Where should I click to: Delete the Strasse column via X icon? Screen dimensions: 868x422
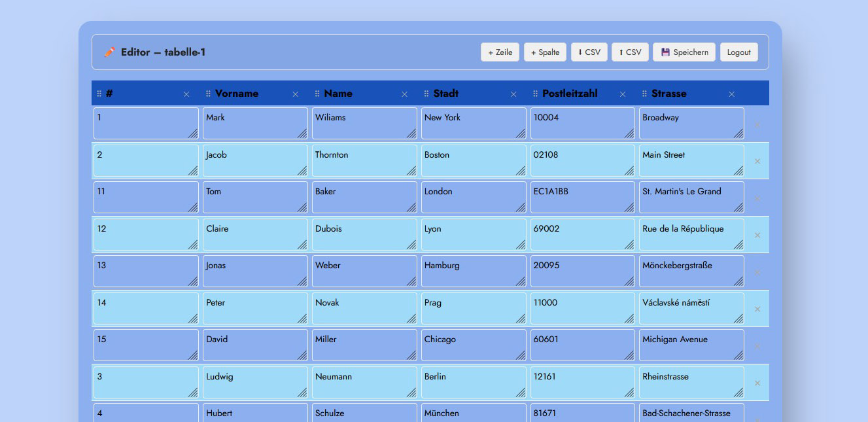click(732, 94)
